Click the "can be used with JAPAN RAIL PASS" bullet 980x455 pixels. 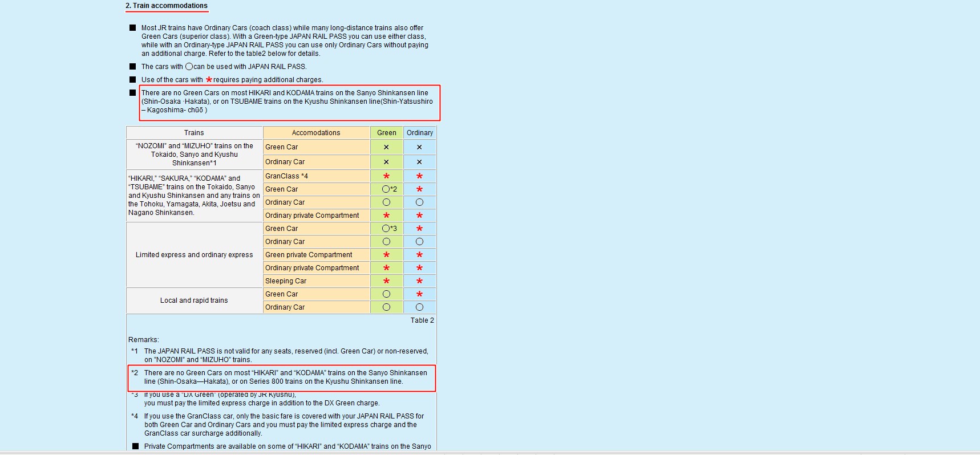pos(224,67)
